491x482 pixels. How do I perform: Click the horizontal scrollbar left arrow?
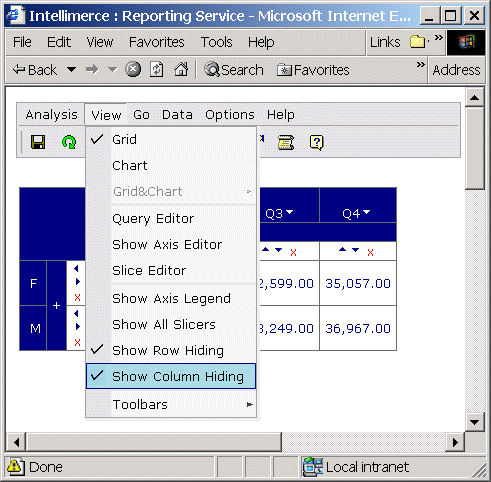click(16, 442)
